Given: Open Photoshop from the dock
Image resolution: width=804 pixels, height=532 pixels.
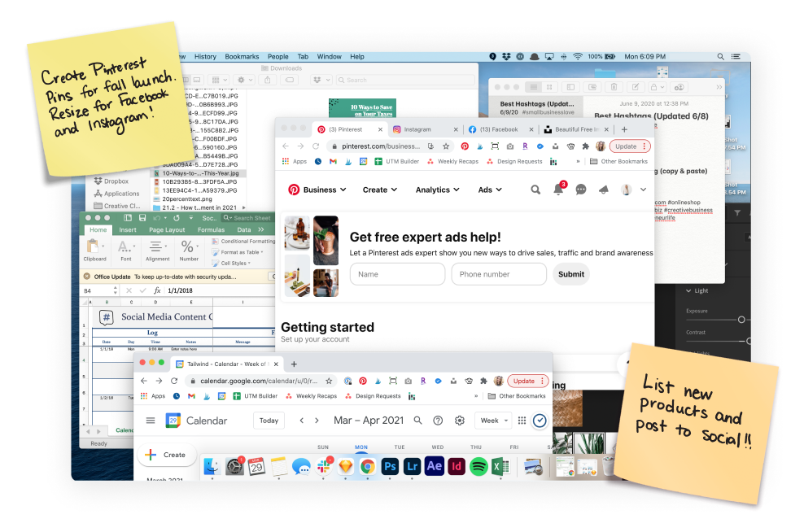Looking at the screenshot, I should 391,466.
